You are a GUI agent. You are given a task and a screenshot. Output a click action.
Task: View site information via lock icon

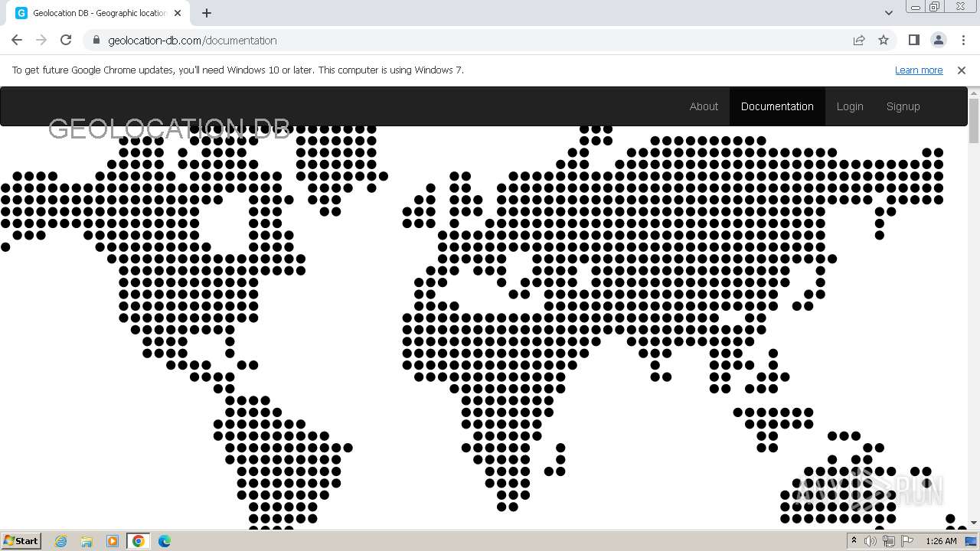coord(96,40)
